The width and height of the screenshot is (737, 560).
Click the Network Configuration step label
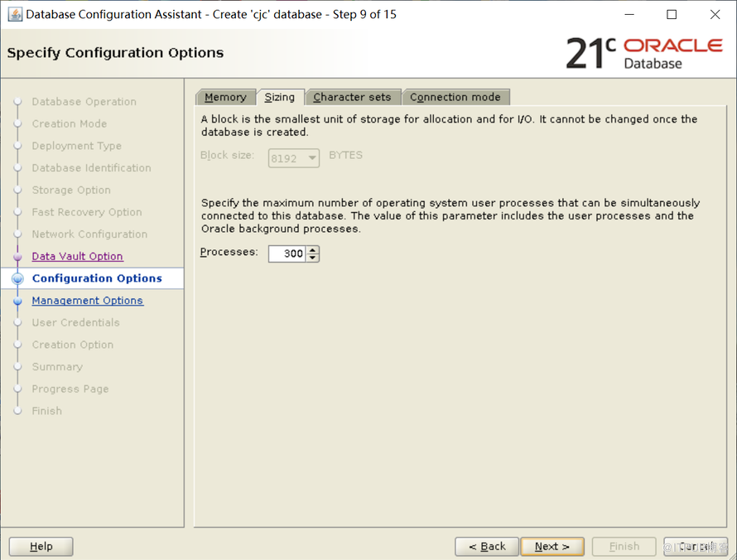point(89,234)
